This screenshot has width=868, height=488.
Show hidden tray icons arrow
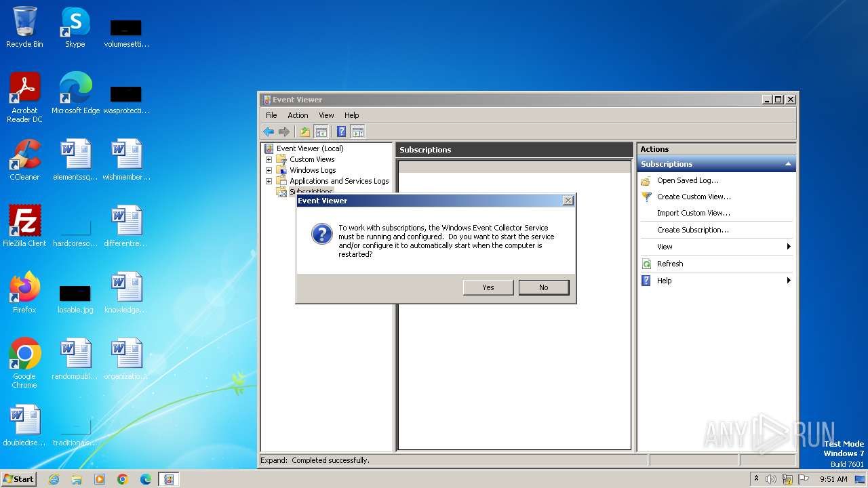[756, 479]
